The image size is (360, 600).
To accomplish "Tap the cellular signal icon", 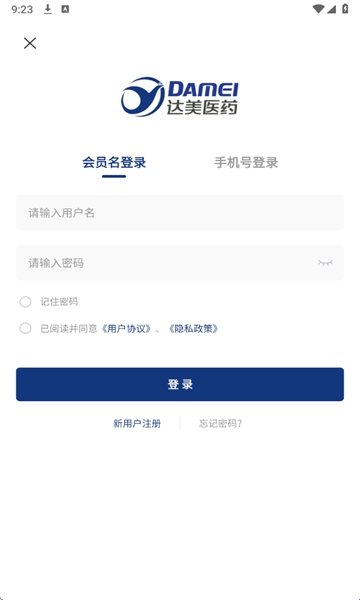I will [x=331, y=9].
